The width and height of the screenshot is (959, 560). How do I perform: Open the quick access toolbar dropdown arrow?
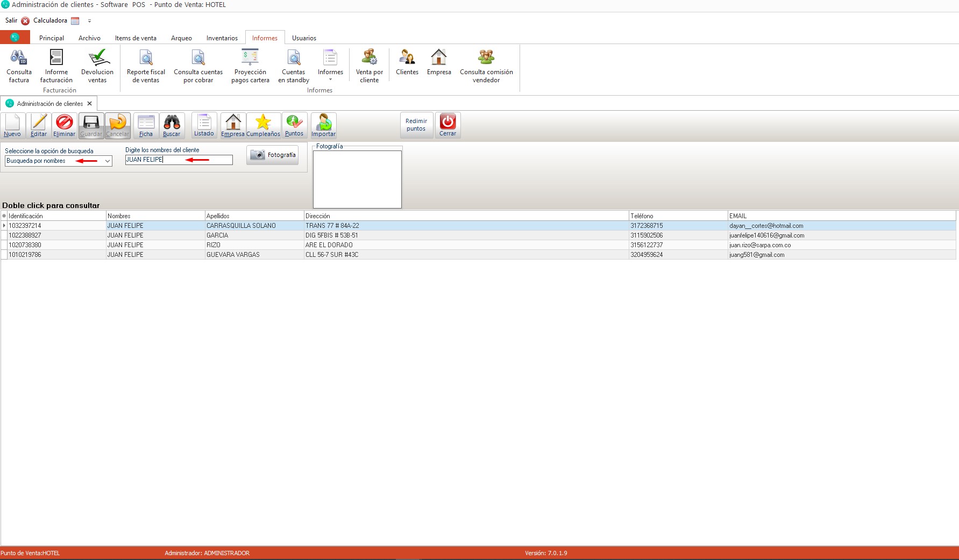89,21
